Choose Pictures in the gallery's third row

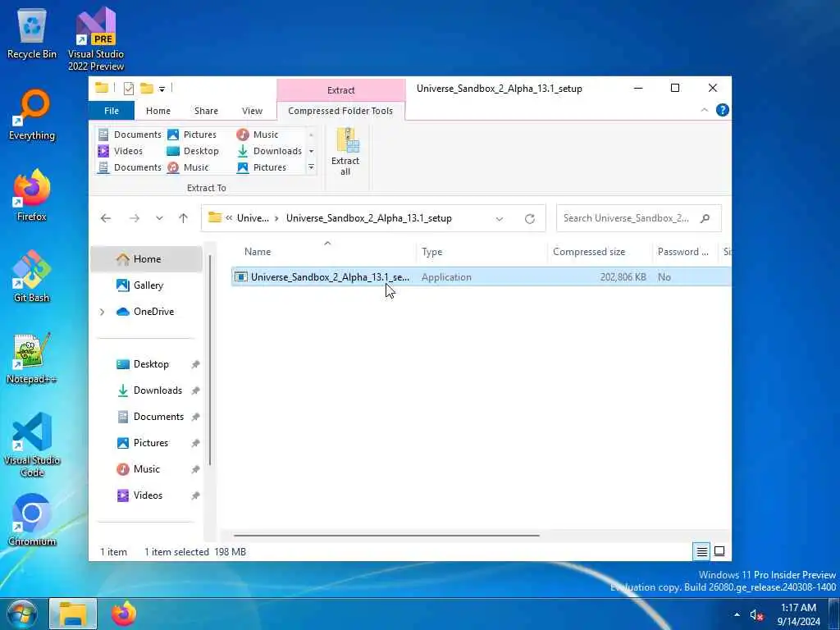click(x=262, y=167)
